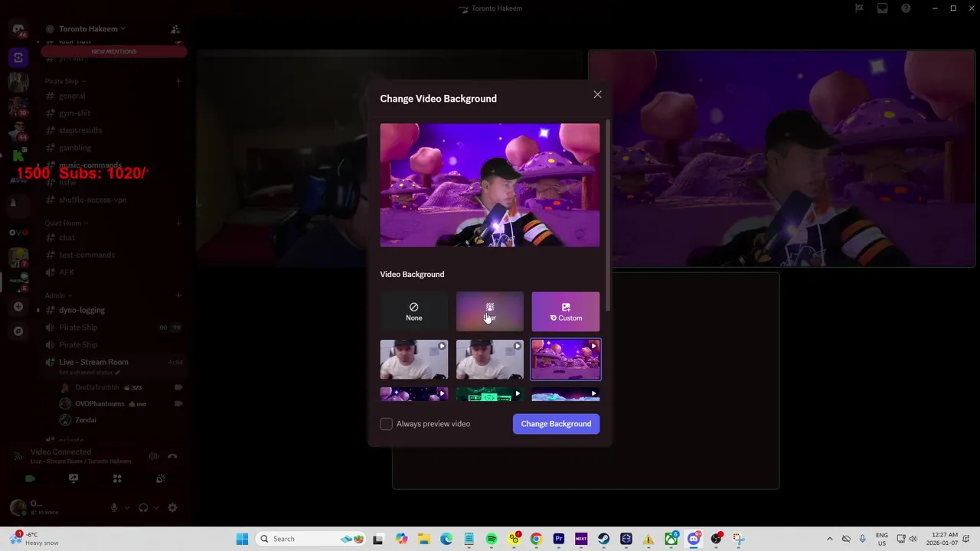Toggle microphone mute in user panel
Viewport: 980px width, 551px height.
pos(114,507)
